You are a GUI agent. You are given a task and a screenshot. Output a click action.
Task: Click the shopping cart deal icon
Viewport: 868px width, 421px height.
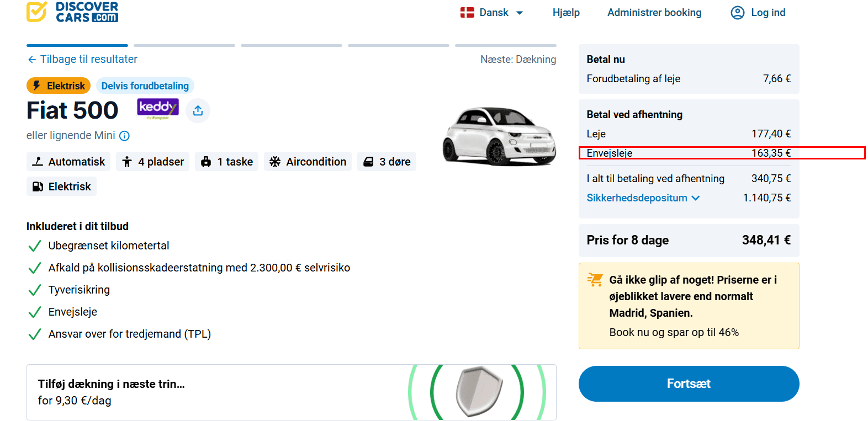(595, 280)
